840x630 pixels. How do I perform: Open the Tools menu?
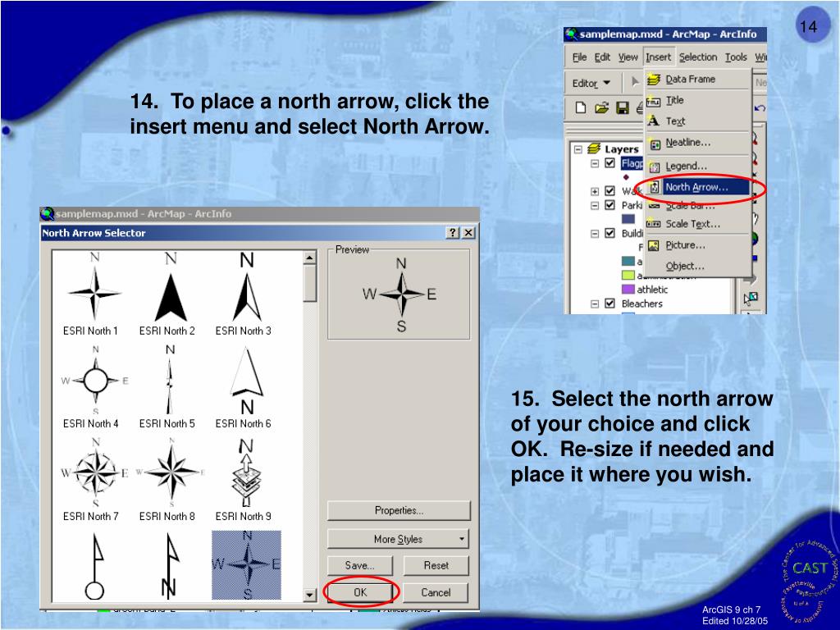pyautogui.click(x=736, y=57)
